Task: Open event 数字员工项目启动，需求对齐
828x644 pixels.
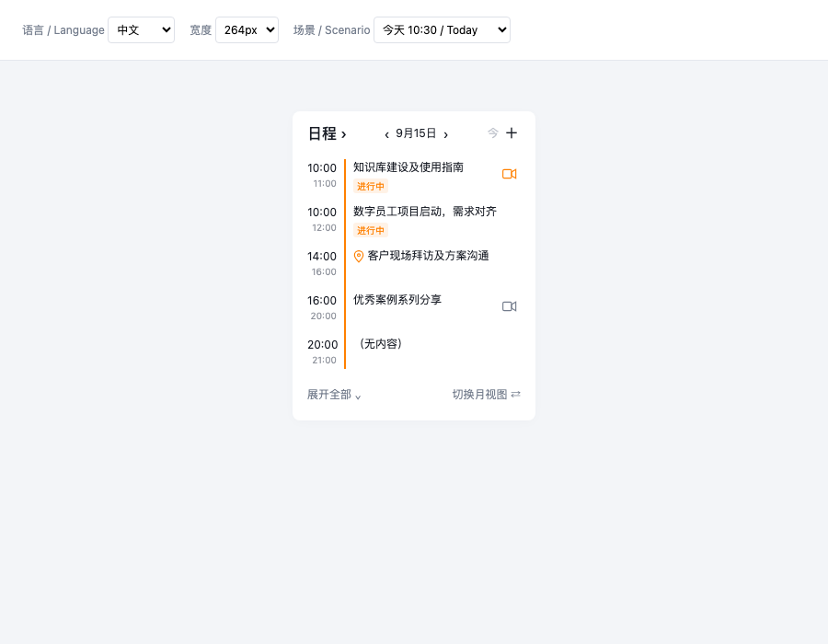Action: 425,212
